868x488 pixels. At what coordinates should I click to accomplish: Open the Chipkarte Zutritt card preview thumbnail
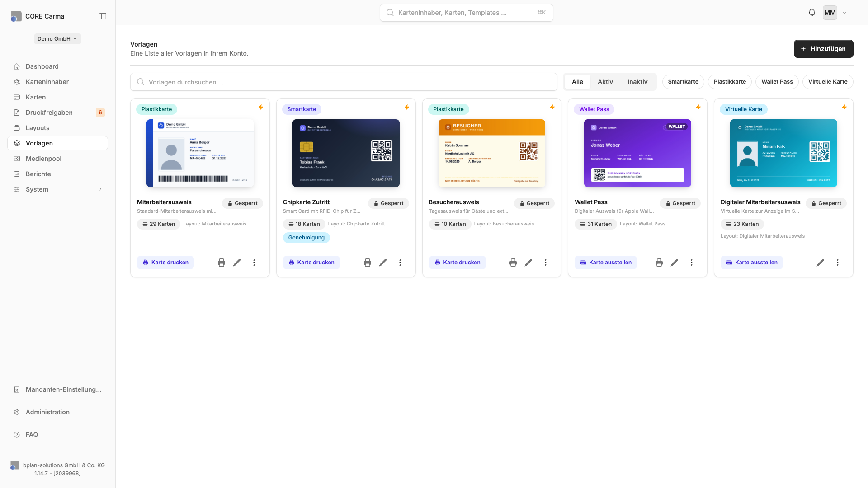click(346, 153)
